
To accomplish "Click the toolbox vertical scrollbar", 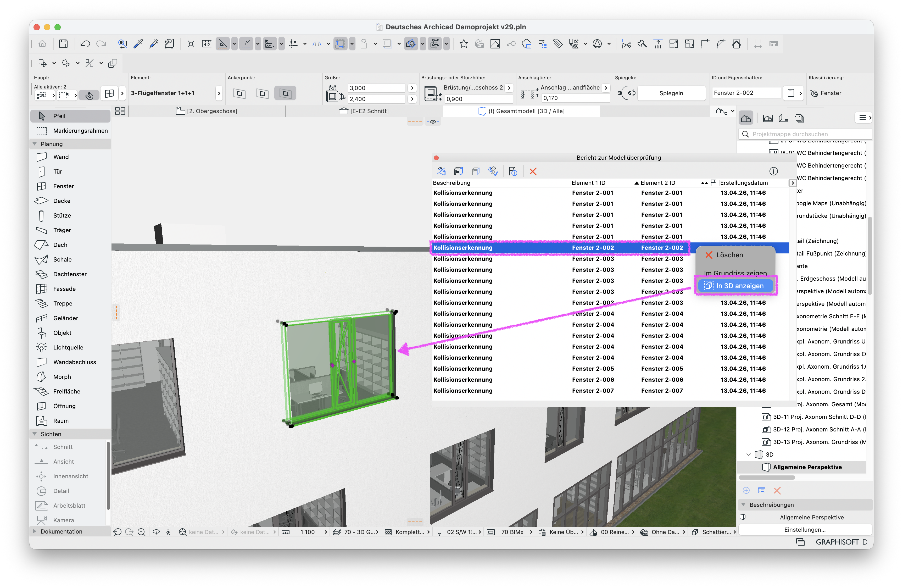I will pos(108,476).
